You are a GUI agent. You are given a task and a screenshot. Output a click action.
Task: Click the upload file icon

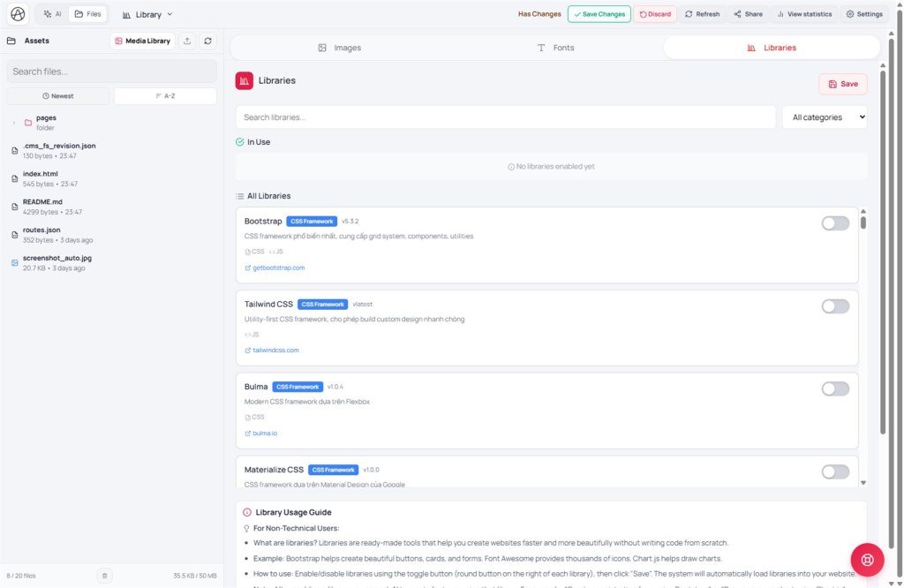click(187, 41)
